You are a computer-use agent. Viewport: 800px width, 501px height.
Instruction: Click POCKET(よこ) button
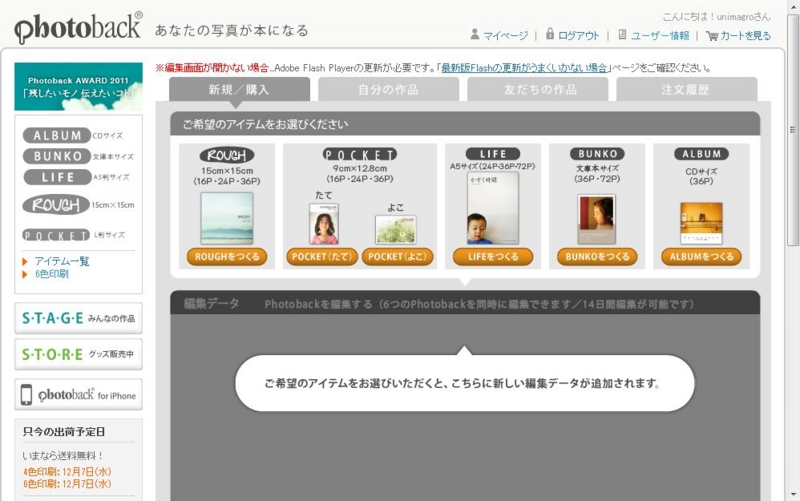[397, 257]
